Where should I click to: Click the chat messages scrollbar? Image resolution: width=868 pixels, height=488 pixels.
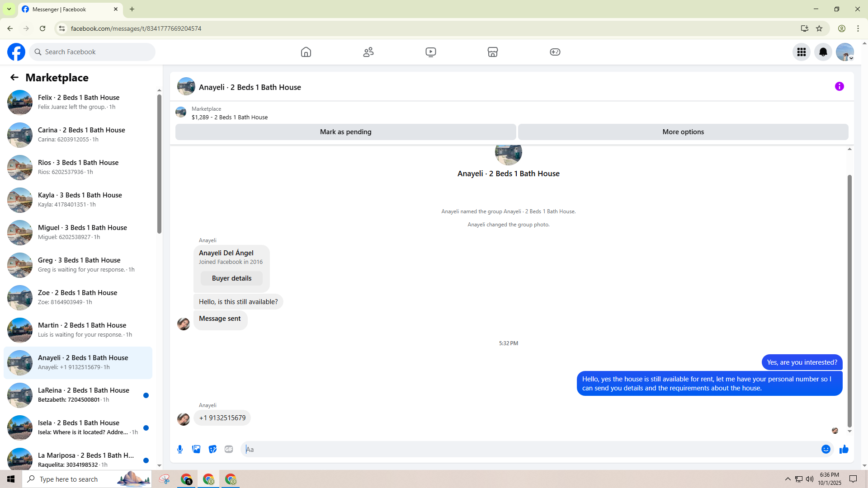849,301
